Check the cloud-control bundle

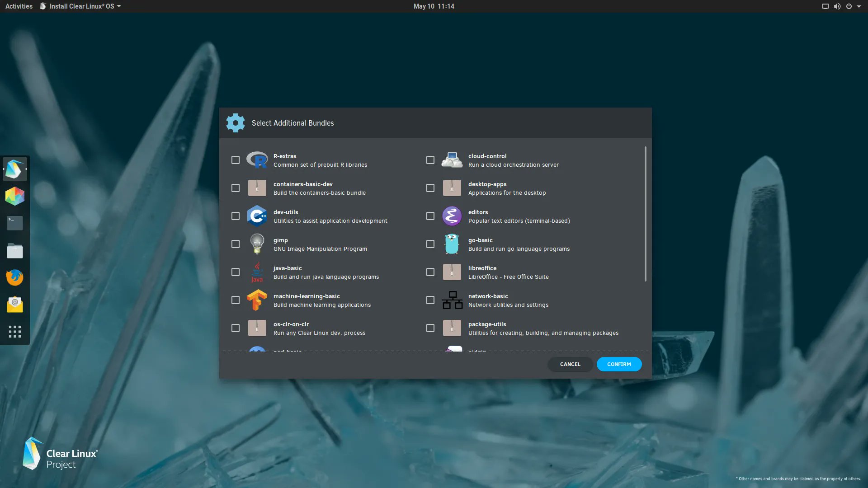[x=430, y=160]
